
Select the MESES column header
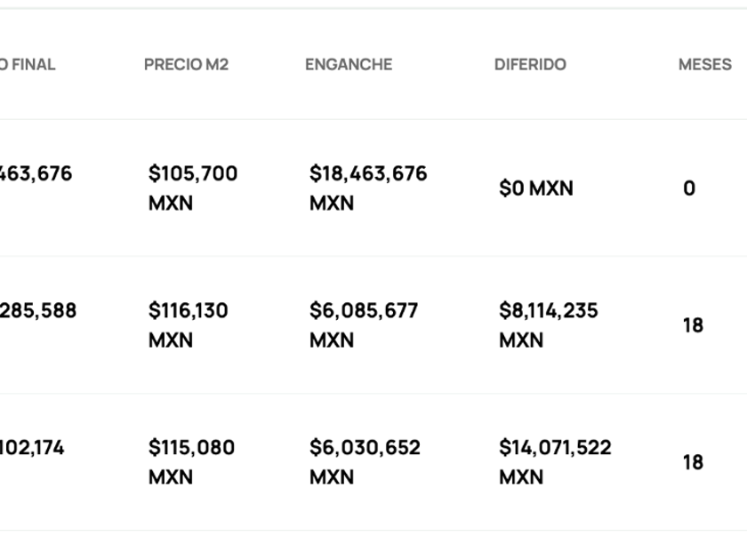[704, 64]
